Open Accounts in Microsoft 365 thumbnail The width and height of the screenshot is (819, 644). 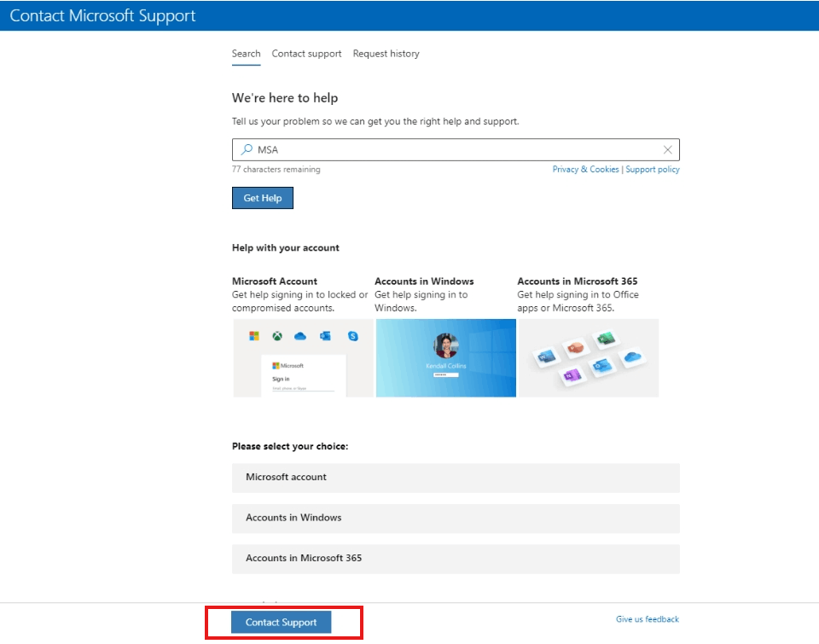(589, 357)
